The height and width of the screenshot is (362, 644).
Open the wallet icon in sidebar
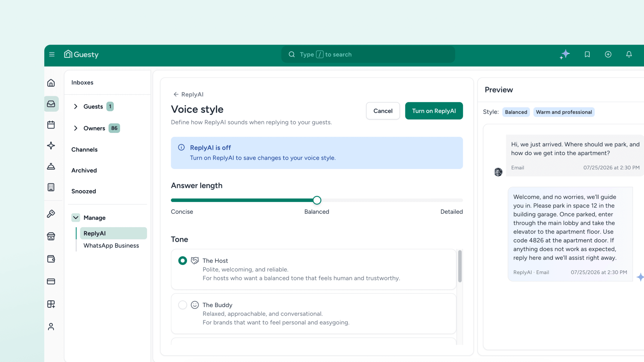point(51,259)
